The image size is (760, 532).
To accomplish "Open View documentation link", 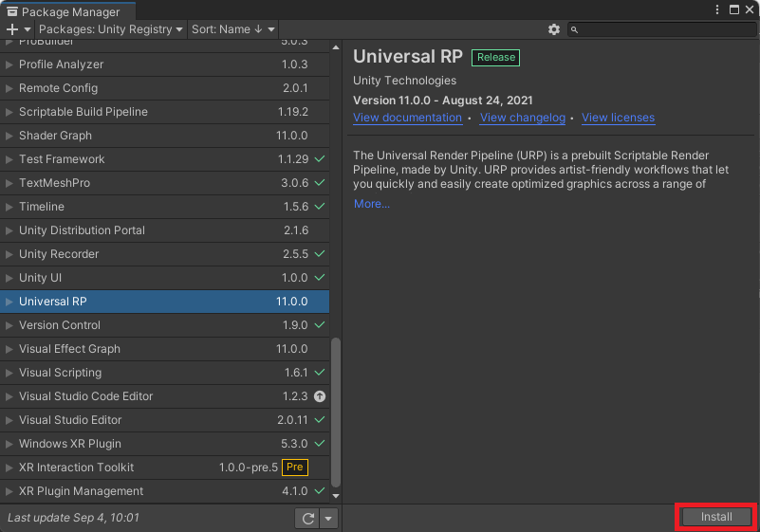I will pyautogui.click(x=407, y=118).
